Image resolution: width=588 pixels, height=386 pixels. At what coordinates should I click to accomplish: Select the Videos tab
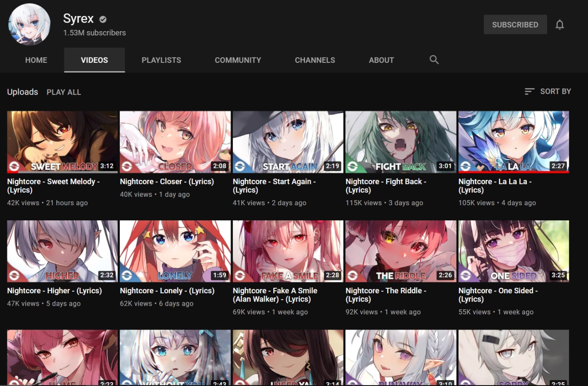[x=95, y=60]
